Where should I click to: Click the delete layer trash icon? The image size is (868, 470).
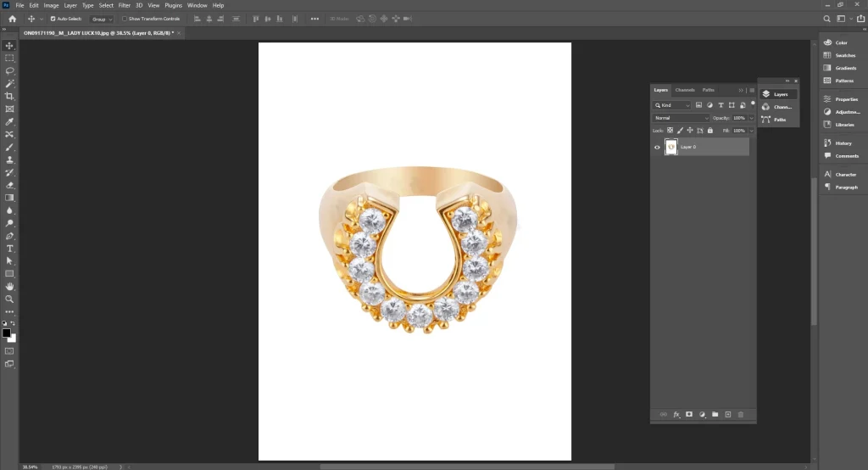pos(740,414)
